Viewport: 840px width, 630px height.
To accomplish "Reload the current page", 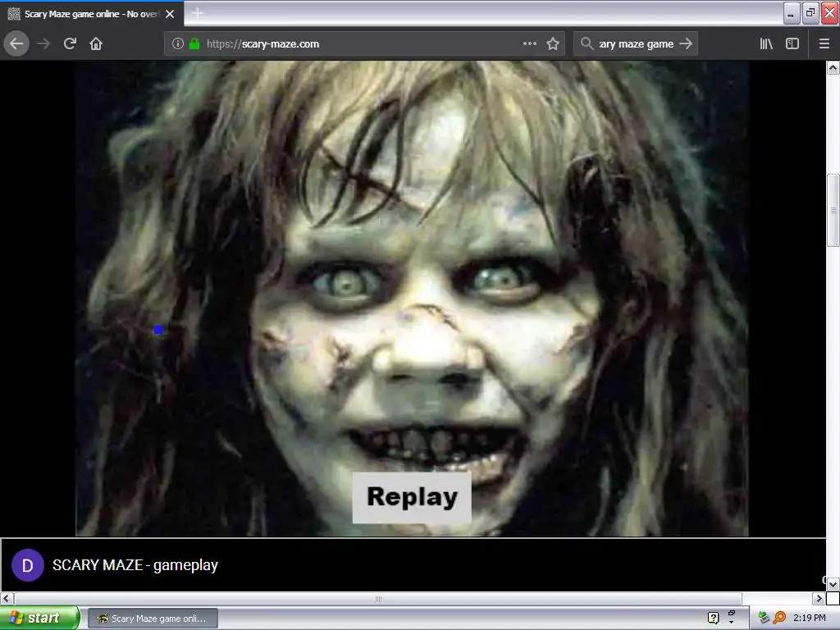I will 70,44.
